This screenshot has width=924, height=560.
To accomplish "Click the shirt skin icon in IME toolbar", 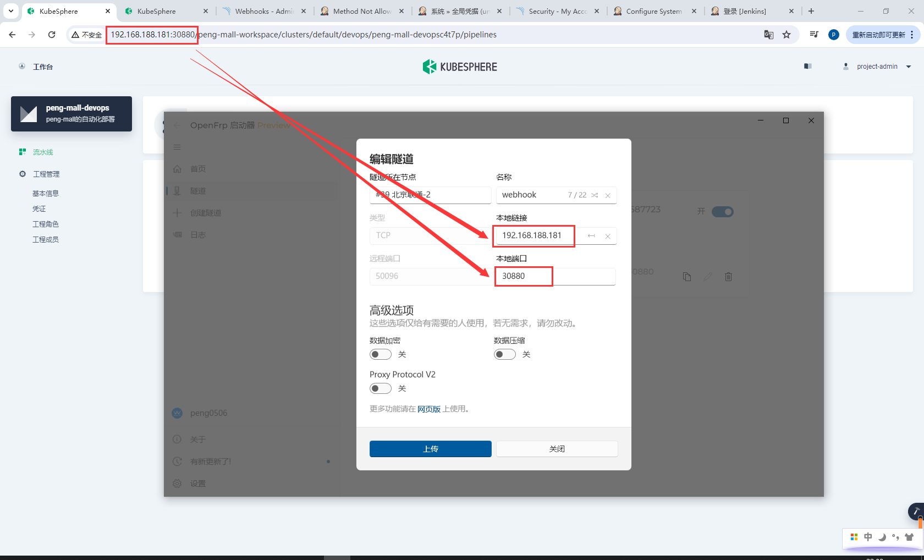I will coord(909,537).
